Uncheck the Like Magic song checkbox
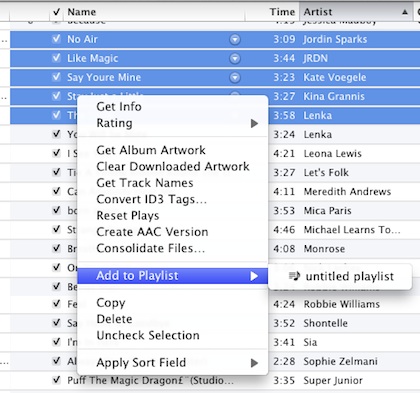420x393 pixels. point(56,58)
